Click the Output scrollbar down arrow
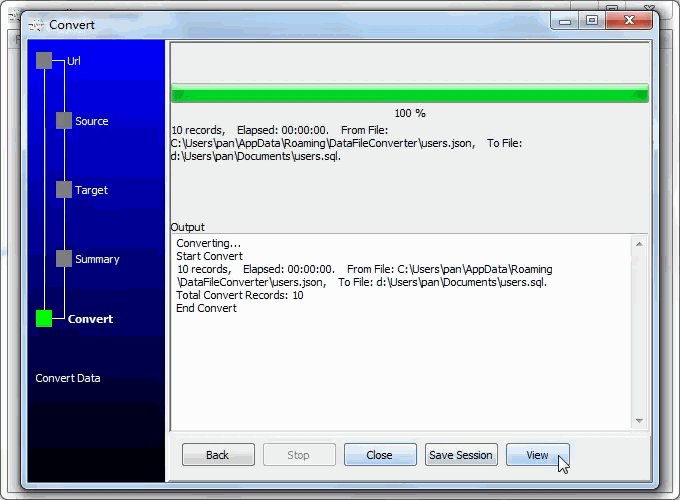The image size is (680, 500). click(x=639, y=421)
